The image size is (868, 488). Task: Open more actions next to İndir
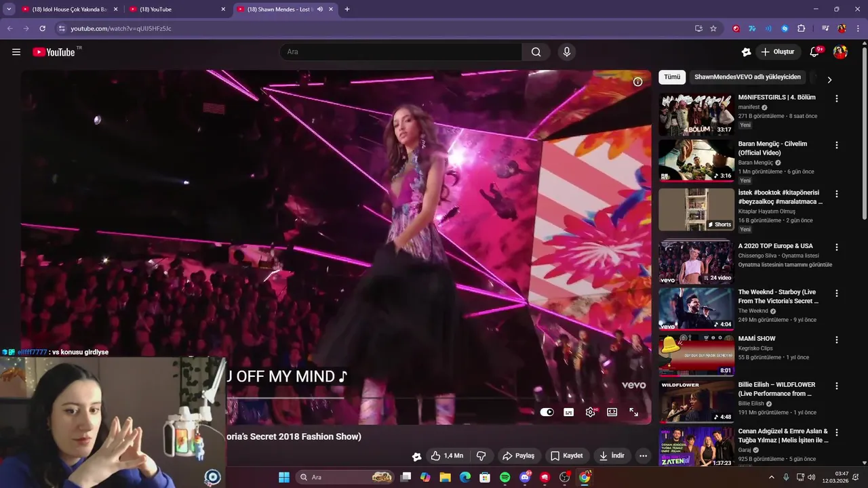click(x=643, y=456)
